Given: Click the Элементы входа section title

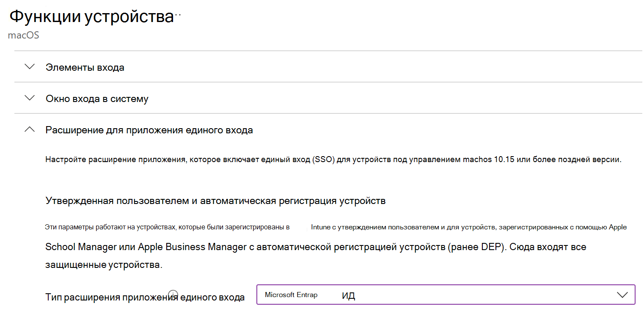Looking at the screenshot, I should 85,67.
